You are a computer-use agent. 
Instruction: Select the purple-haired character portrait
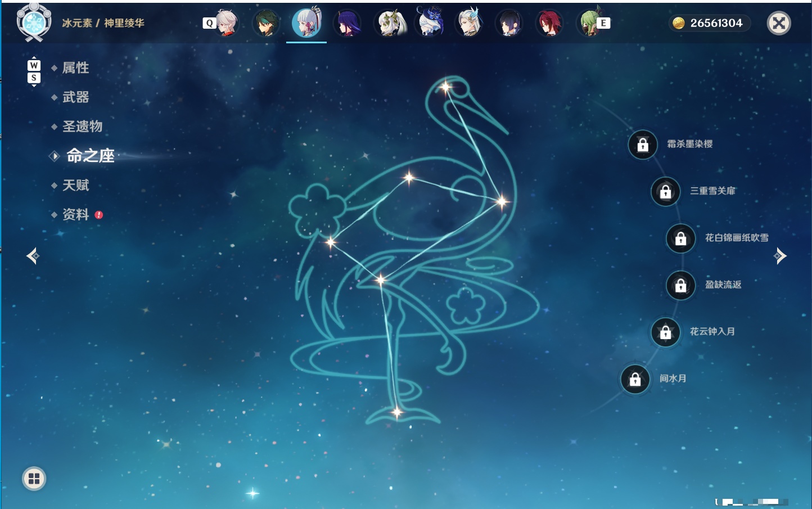point(347,23)
